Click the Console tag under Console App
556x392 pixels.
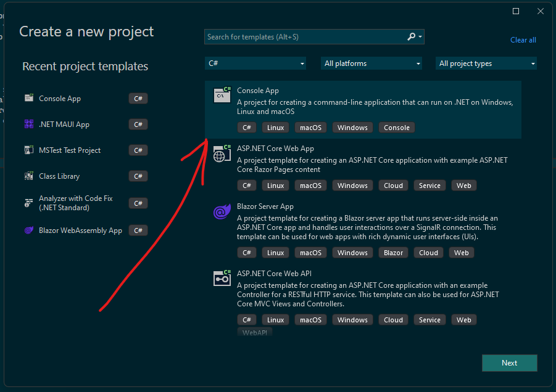pos(397,128)
